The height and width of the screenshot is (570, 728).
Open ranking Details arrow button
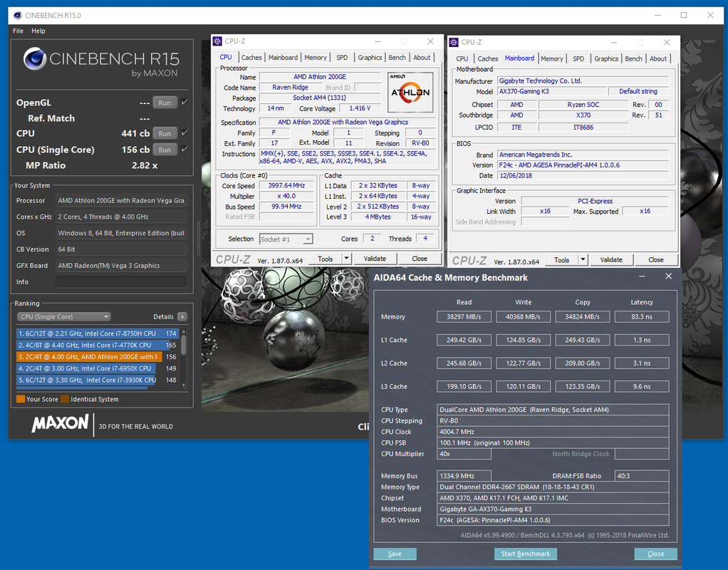[x=182, y=317]
